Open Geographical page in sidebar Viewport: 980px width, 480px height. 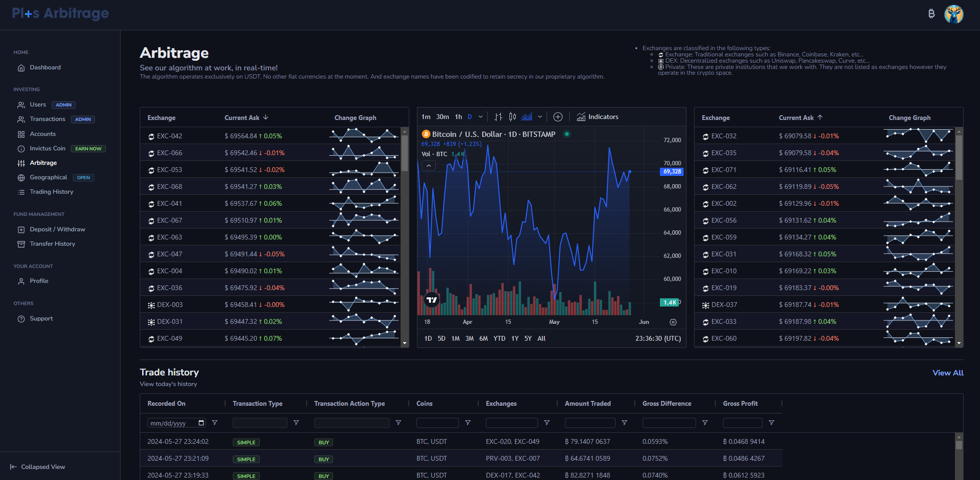pos(48,177)
